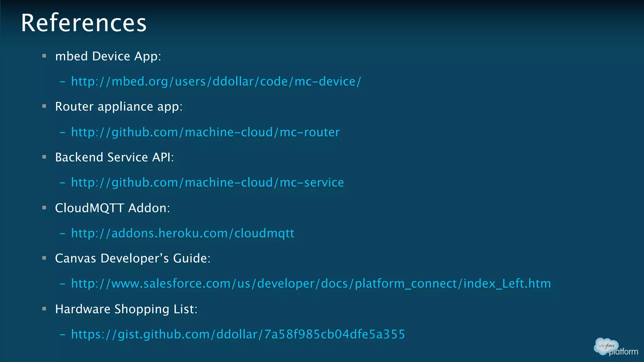Image resolution: width=644 pixels, height=362 pixels.
Task: Select the 'Router appliance app:' heading
Action: coord(119,107)
